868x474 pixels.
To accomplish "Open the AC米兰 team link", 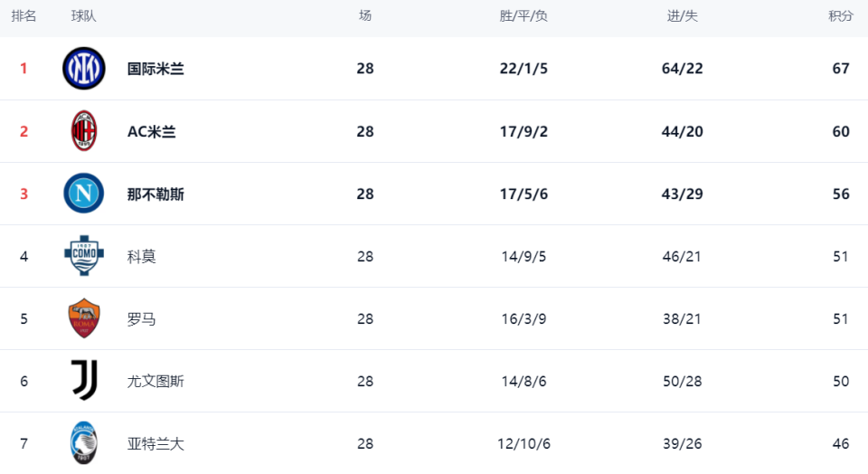I will [151, 131].
